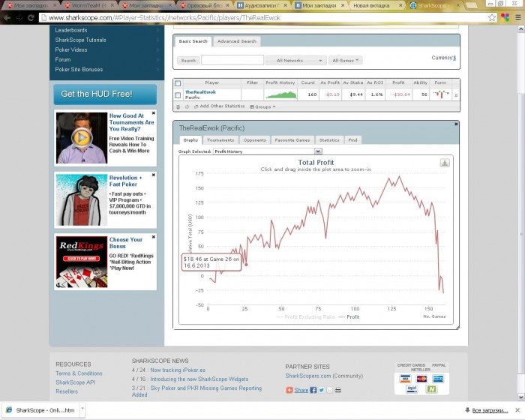Open form graph in TheRealEwok row

[441, 94]
